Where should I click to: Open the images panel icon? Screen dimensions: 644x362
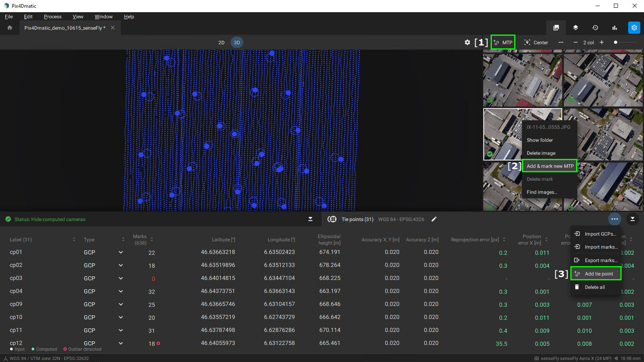pos(556,28)
